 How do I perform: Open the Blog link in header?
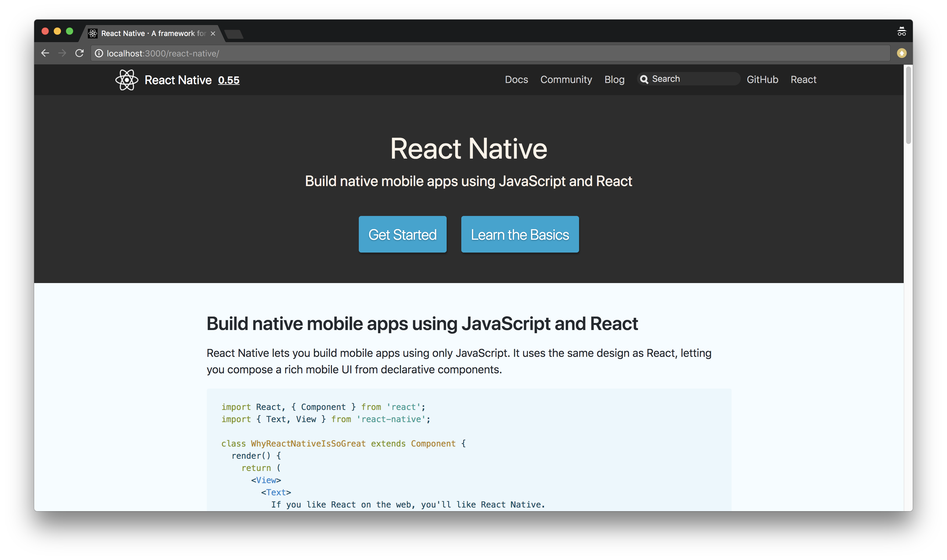[614, 80]
